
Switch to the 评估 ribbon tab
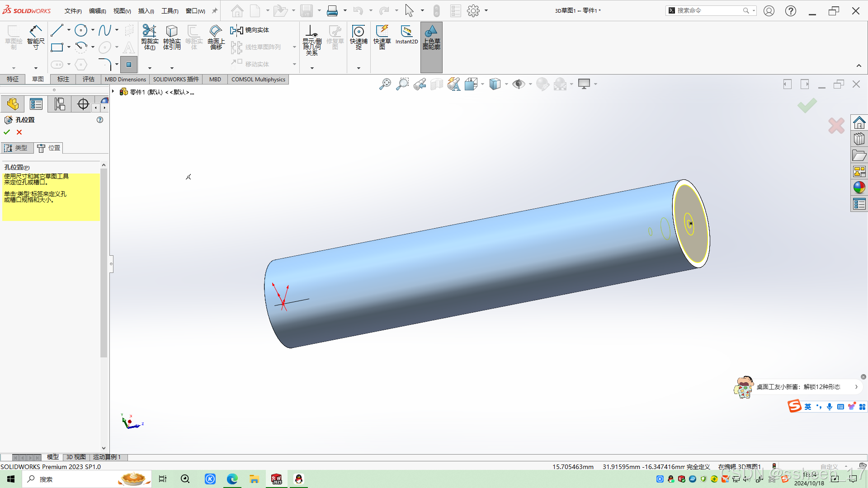tap(88, 79)
